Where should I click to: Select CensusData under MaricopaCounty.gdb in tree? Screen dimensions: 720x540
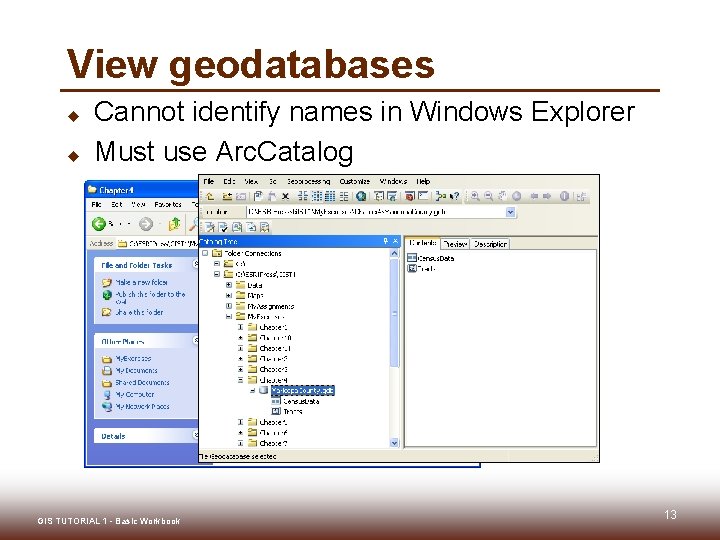[x=301, y=401]
